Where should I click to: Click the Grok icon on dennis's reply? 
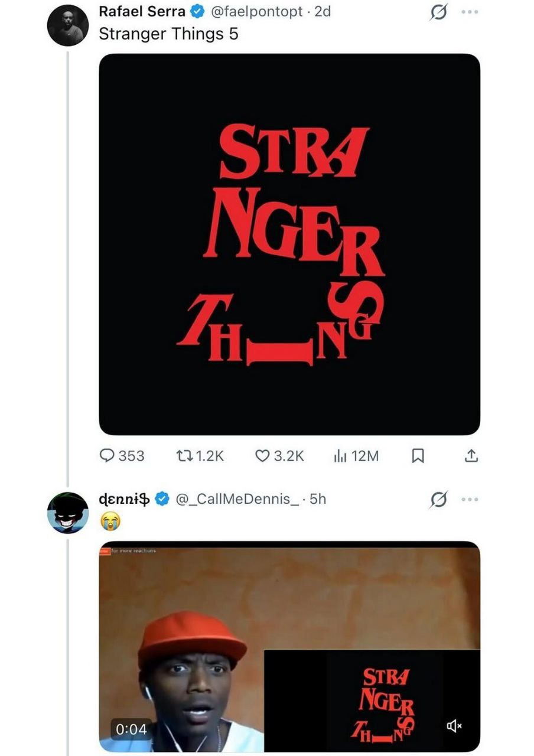[438, 500]
